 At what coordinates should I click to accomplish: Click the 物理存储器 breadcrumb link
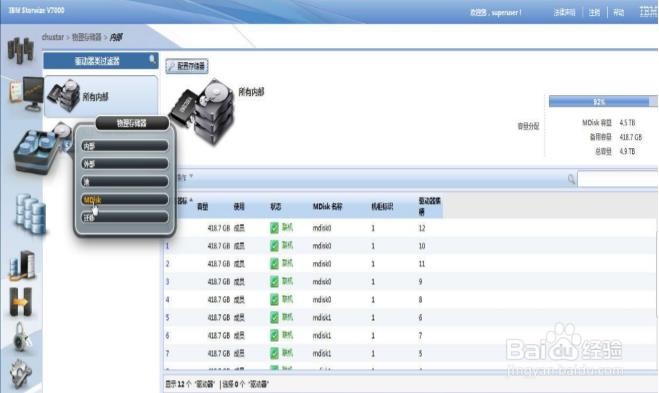coord(87,37)
